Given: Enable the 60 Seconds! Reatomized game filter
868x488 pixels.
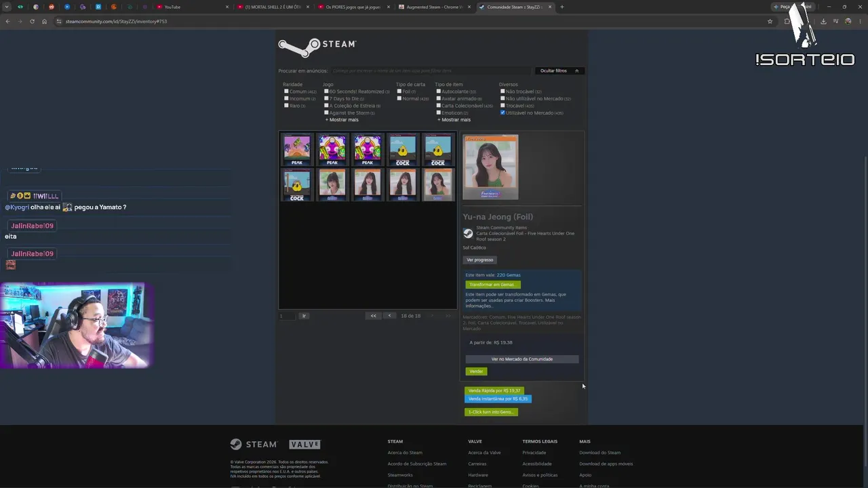Looking at the screenshot, I should (x=326, y=91).
